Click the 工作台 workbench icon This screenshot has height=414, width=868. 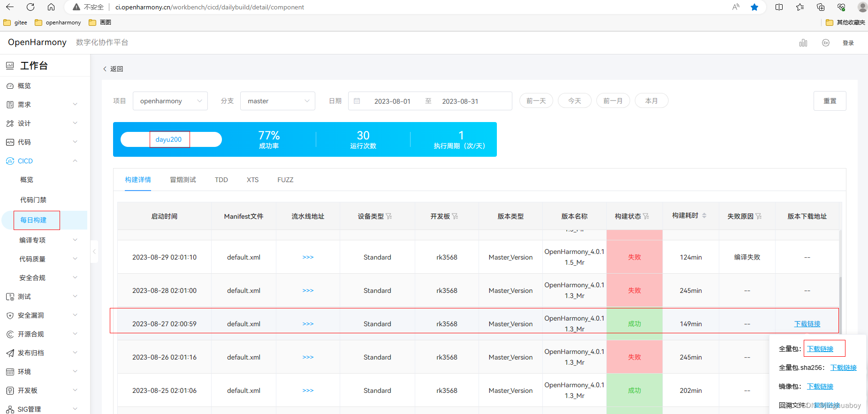pos(10,66)
